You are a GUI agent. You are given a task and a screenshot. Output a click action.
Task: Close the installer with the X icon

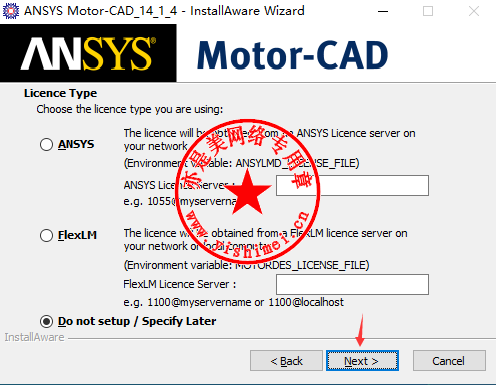tap(474, 11)
